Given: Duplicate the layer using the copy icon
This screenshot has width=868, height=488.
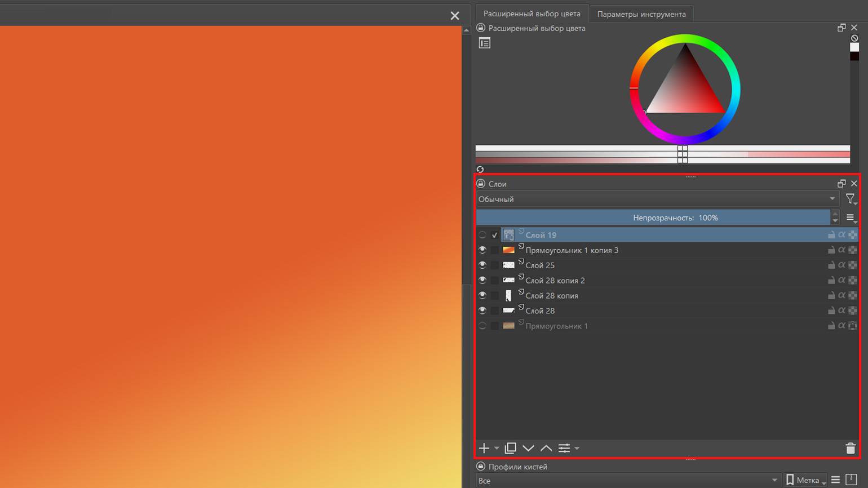Looking at the screenshot, I should coord(510,448).
